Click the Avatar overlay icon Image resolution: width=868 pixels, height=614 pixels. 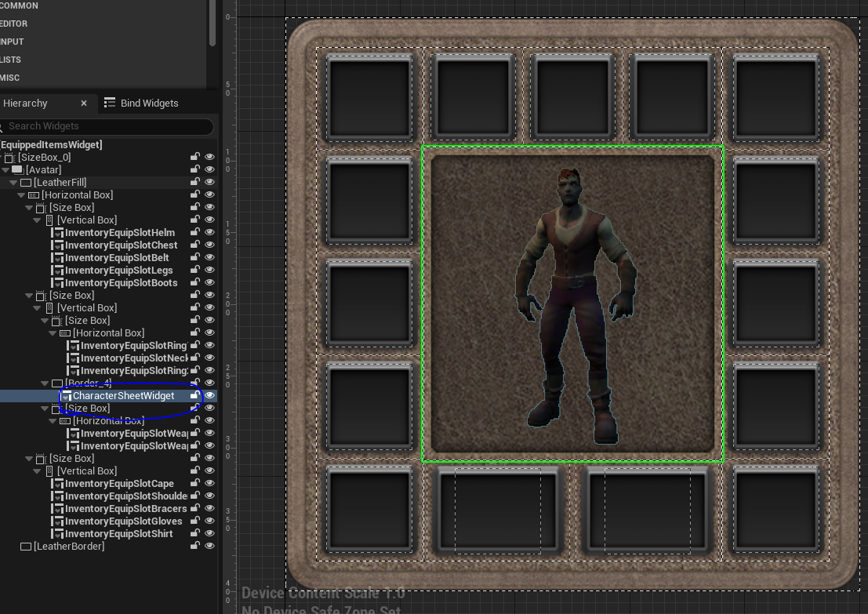pos(18,169)
